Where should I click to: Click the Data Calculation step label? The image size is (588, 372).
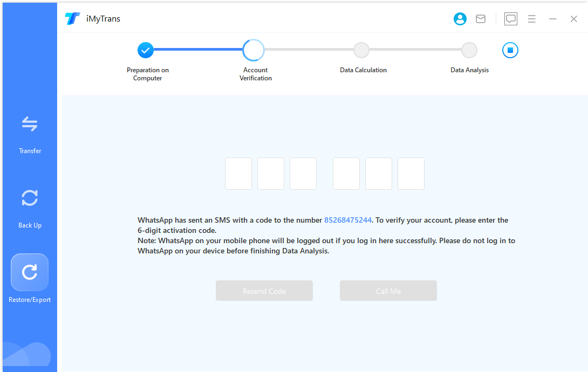click(x=363, y=70)
